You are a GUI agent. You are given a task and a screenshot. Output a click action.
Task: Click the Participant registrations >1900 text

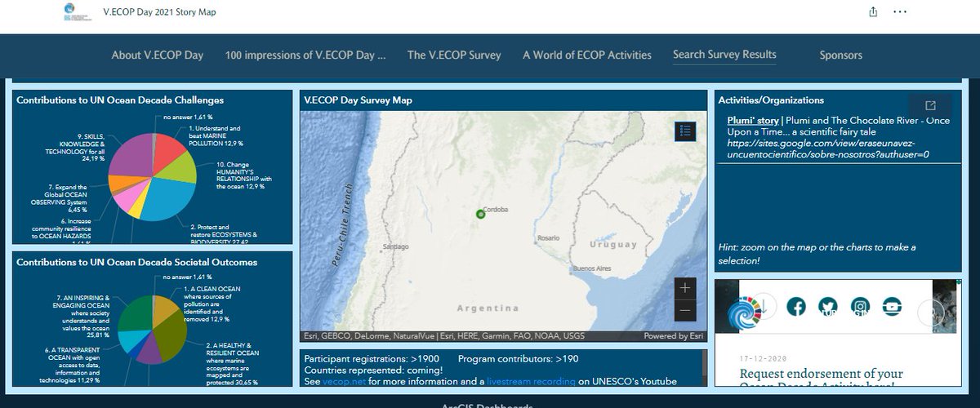(372, 358)
